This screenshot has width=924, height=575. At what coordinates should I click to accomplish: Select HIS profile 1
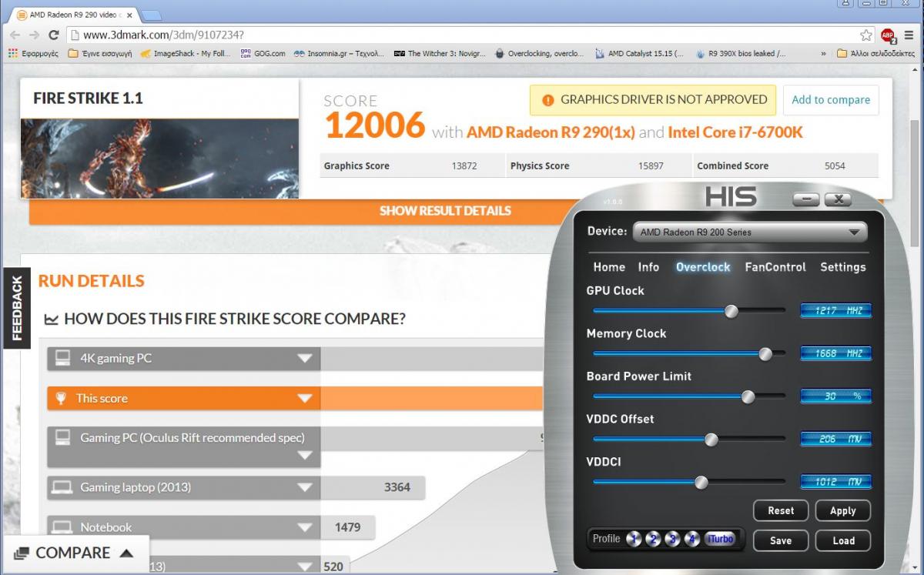pyautogui.click(x=634, y=539)
